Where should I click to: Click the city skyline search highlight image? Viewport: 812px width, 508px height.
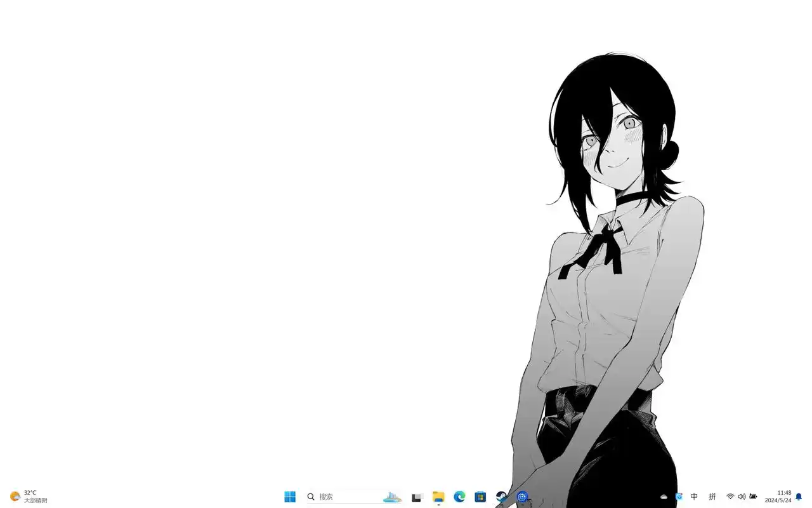click(392, 497)
